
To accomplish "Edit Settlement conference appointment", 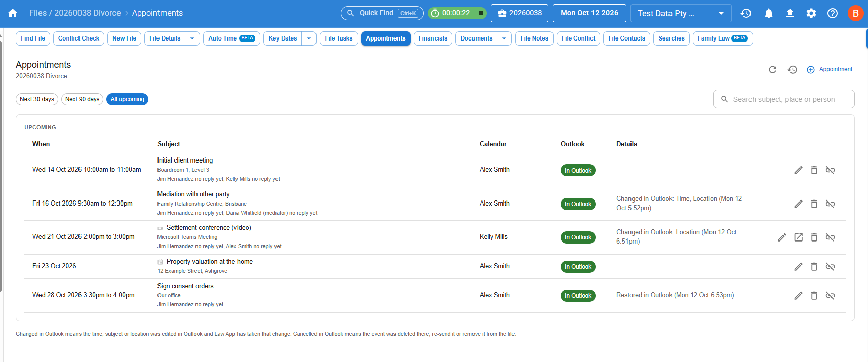I will [782, 237].
